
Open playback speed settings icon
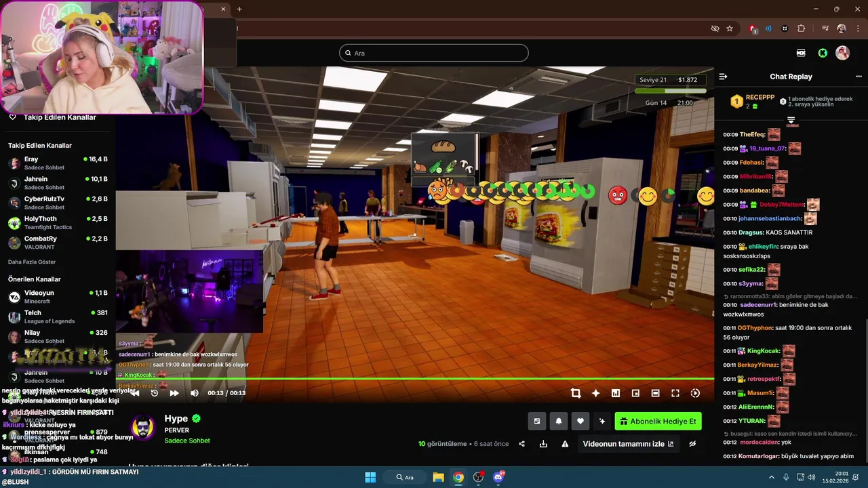[x=695, y=393]
